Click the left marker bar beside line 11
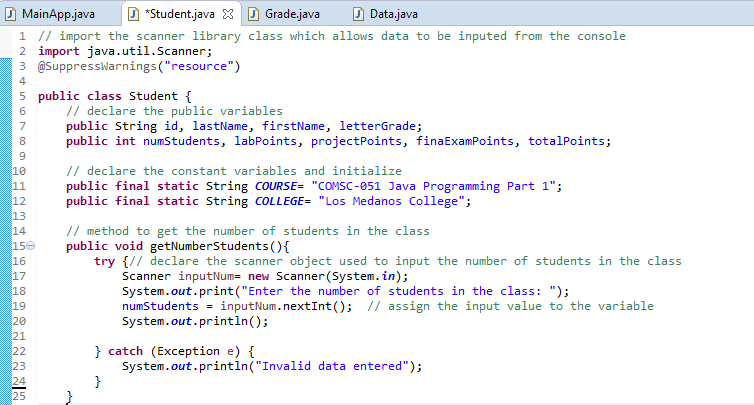754x405 pixels. pos(4,186)
